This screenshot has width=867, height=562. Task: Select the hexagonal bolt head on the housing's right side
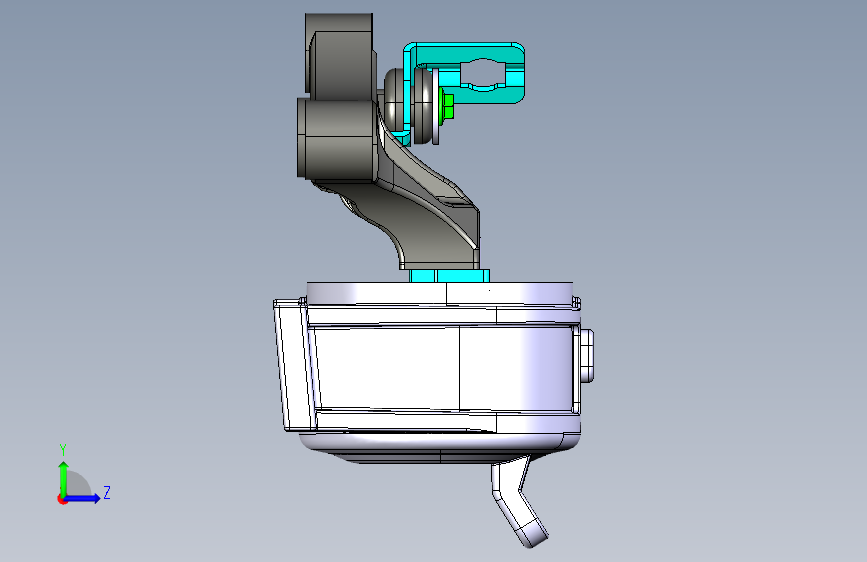(x=587, y=355)
